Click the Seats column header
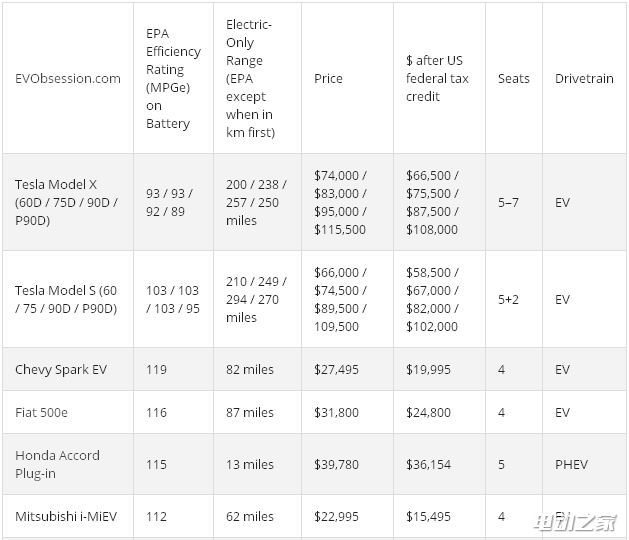The height and width of the screenshot is (540, 629). click(513, 78)
